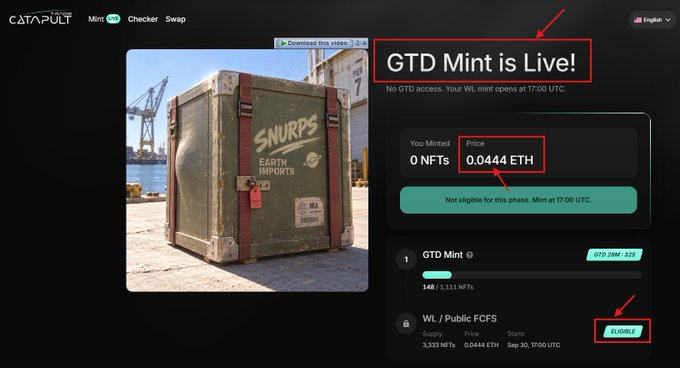Open the Mint tab with LIVE badge
Image resolution: width=680 pixels, height=368 pixels.
(x=104, y=19)
